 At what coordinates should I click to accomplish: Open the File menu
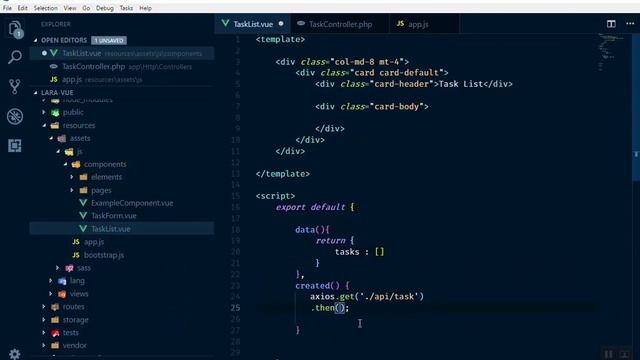click(7, 8)
